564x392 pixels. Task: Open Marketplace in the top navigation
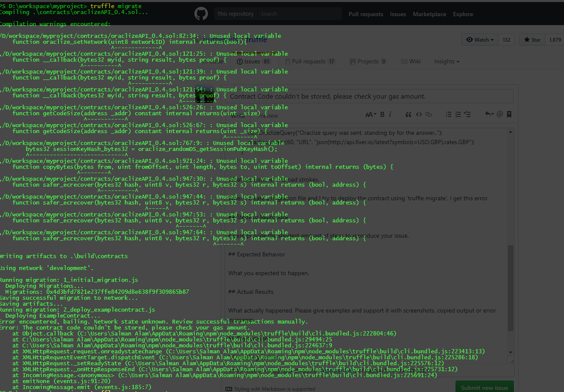(x=429, y=14)
